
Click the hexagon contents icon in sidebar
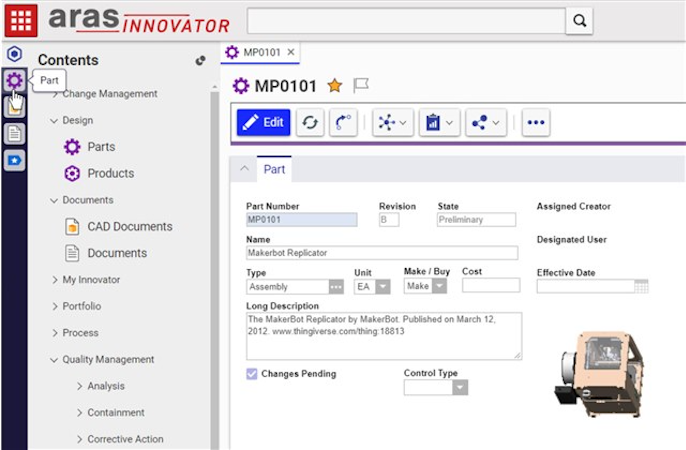[14, 54]
